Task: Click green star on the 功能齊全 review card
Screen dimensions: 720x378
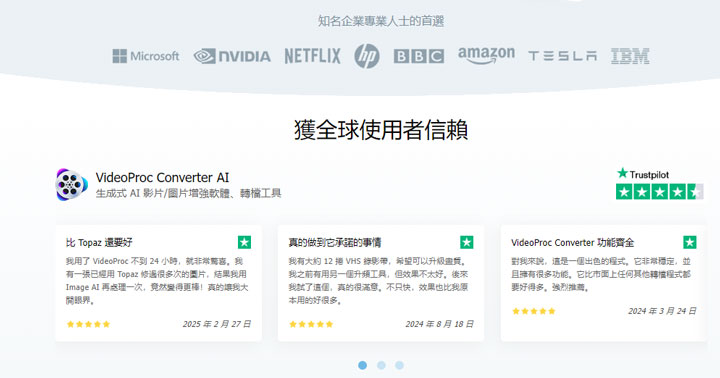Action: (x=690, y=242)
